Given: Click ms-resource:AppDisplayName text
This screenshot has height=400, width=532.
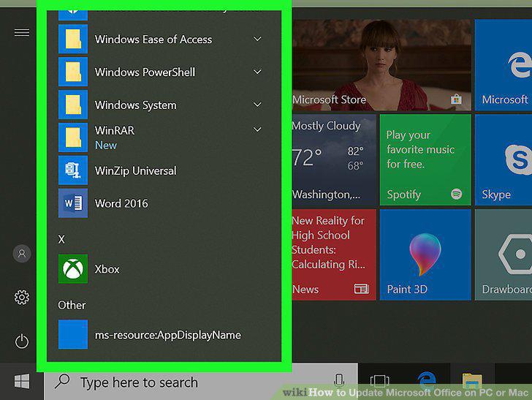Looking at the screenshot, I should pyautogui.click(x=168, y=335).
